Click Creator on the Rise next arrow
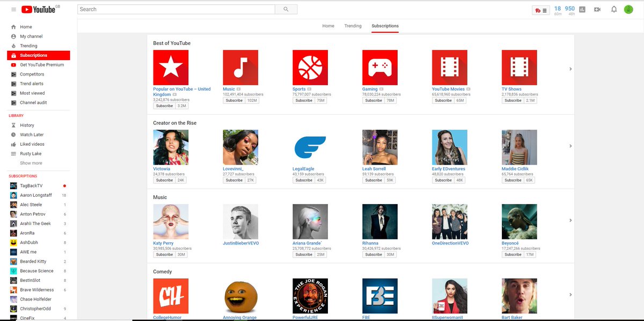The width and height of the screenshot is (644, 321). 570,146
